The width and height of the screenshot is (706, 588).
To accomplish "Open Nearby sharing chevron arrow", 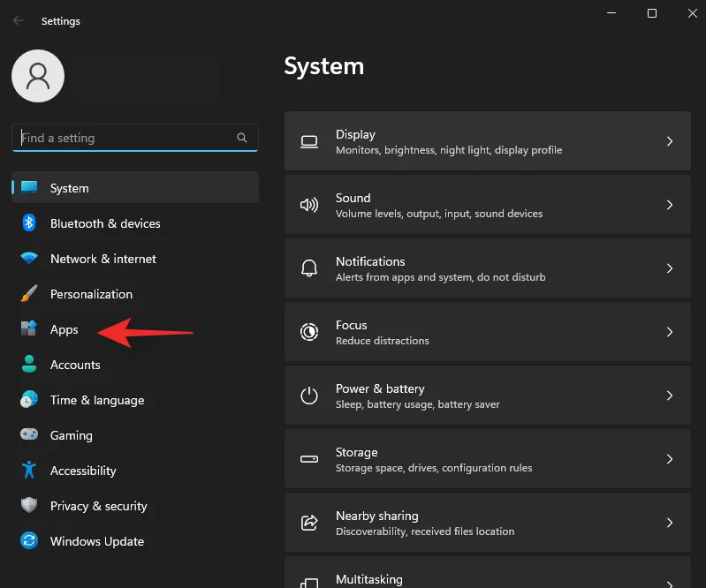I will click(670, 523).
